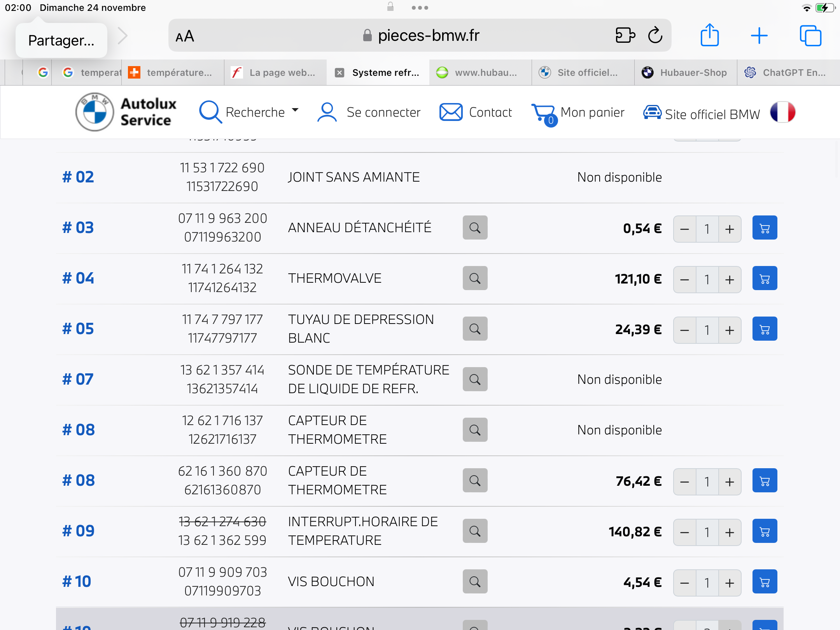Open multitasking three-dots menu at top
Viewport: 840px width, 630px height.
[420, 8]
